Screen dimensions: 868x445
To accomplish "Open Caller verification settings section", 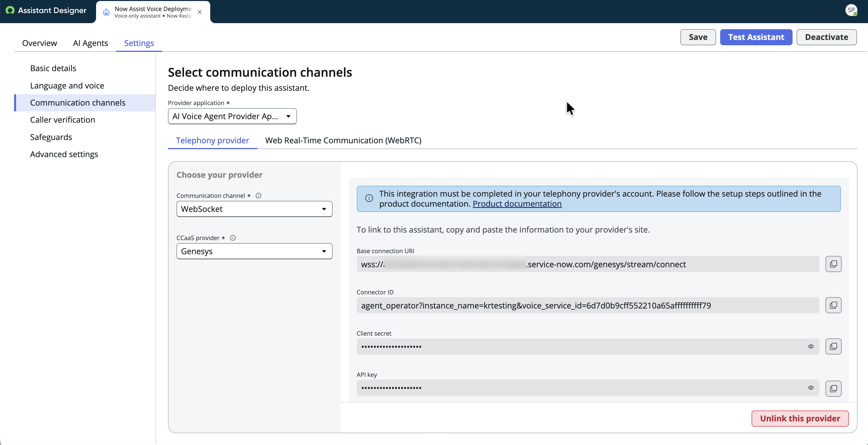I will (x=63, y=120).
